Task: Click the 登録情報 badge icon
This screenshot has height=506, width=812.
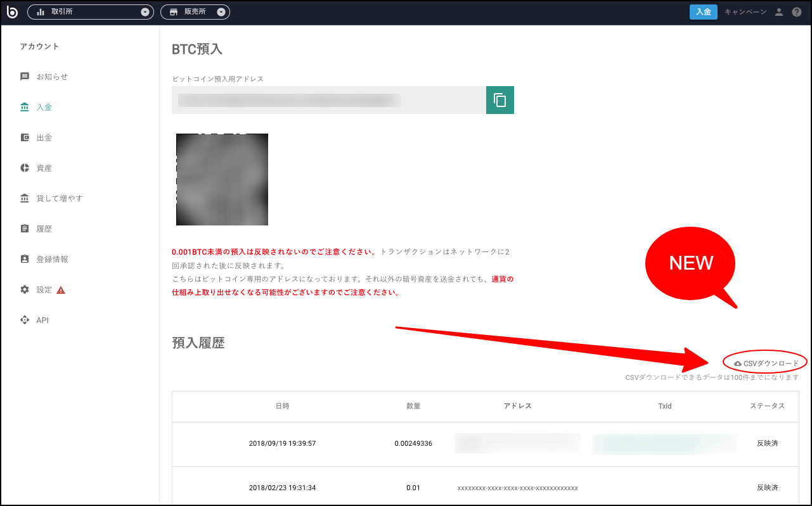Action: [25, 259]
